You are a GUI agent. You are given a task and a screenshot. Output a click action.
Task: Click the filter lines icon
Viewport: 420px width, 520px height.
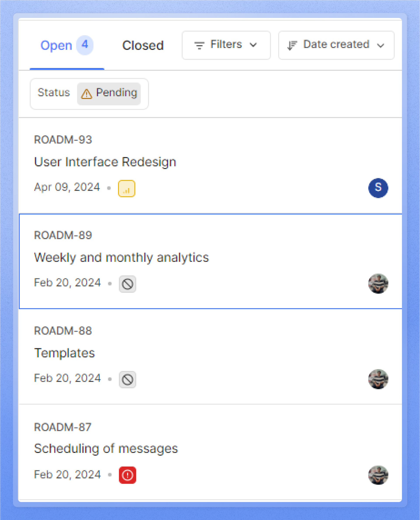199,45
